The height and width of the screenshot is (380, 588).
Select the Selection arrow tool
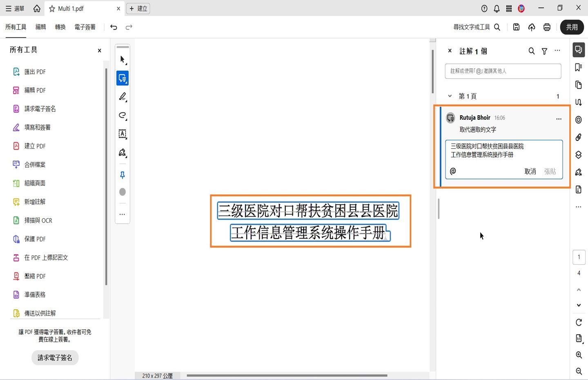point(122,59)
